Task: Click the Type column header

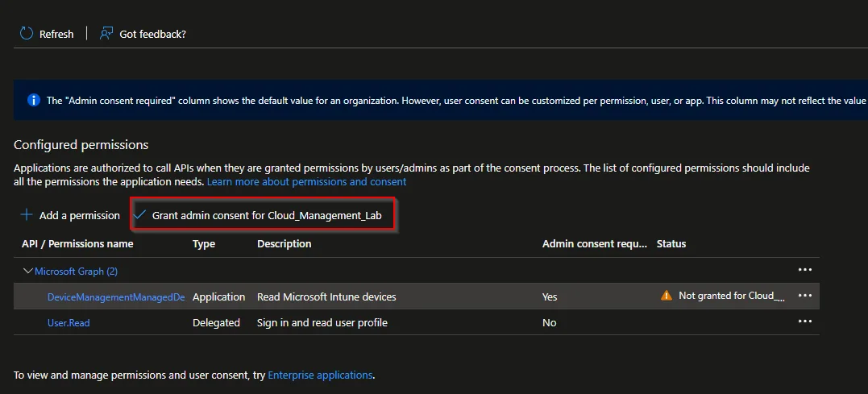Action: pos(204,243)
